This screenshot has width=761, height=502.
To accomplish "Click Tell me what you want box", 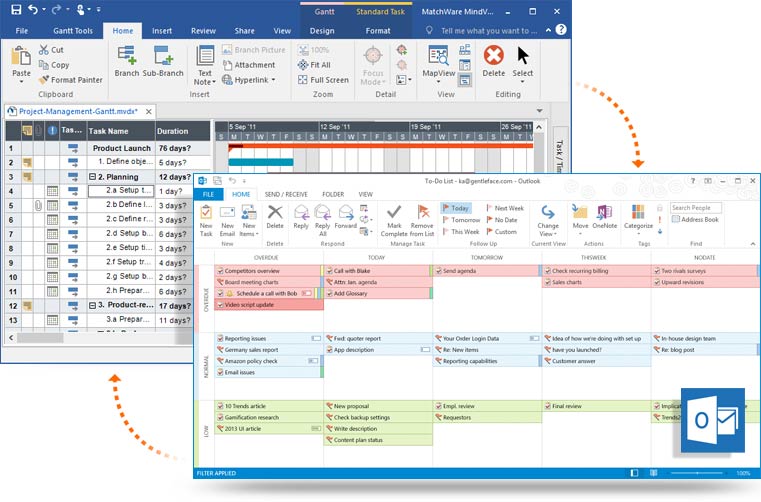I will click(488, 31).
